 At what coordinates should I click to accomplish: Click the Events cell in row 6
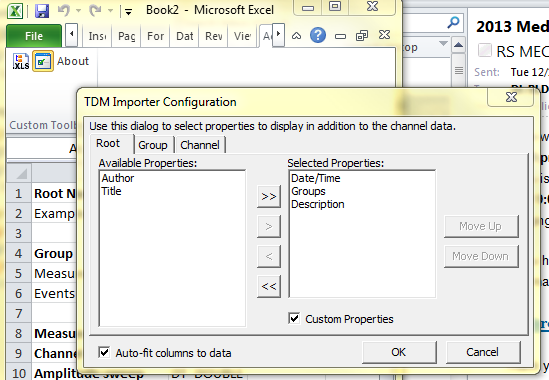54,293
